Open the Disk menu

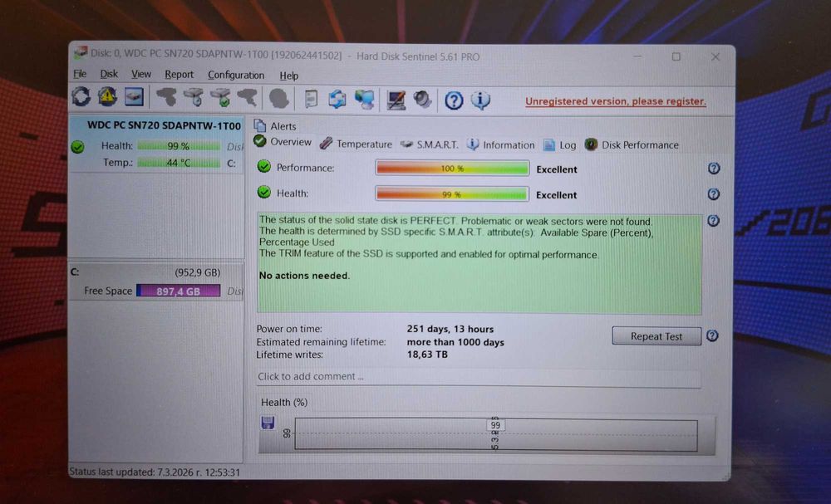point(109,74)
